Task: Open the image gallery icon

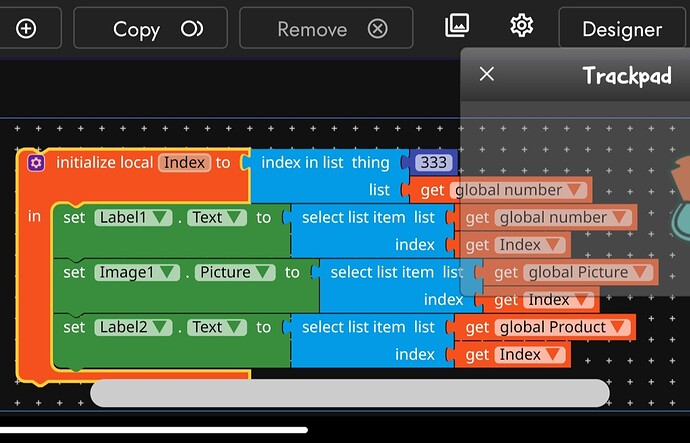Action: coord(457,25)
